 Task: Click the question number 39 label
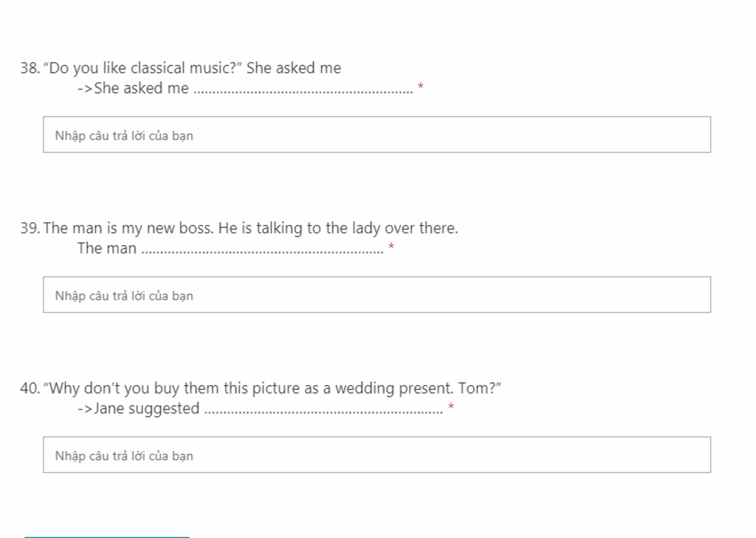[x=30, y=228]
